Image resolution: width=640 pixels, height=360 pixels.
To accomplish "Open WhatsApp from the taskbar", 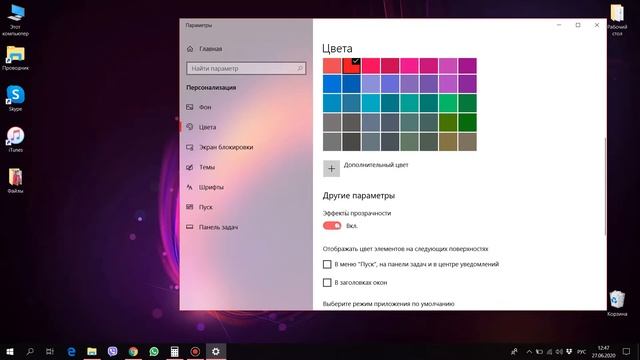I will click(154, 351).
